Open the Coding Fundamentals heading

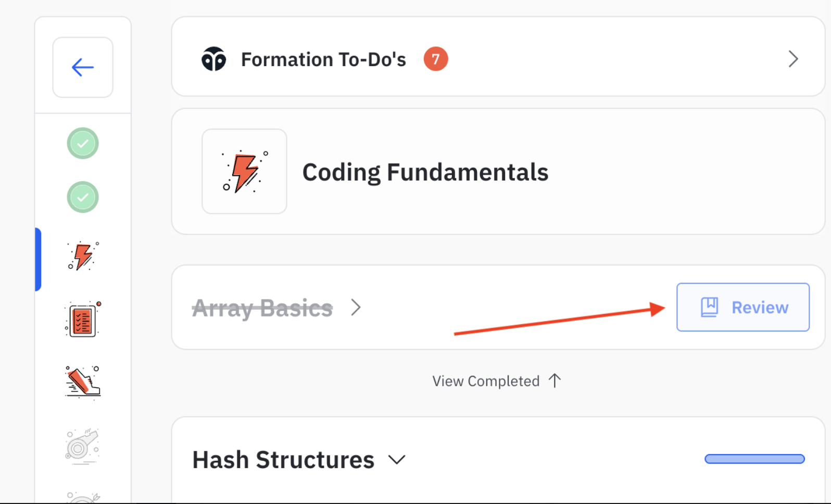click(425, 172)
